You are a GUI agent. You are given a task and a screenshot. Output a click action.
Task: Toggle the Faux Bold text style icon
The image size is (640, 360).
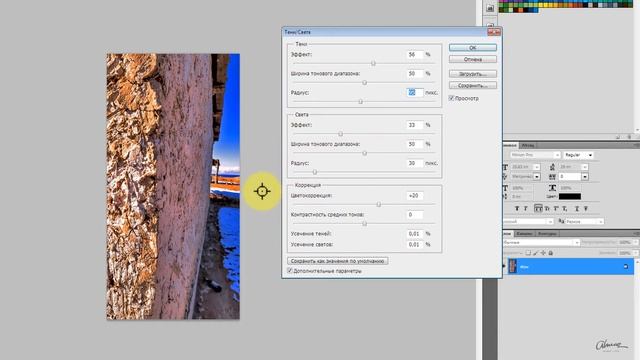pos(517,209)
